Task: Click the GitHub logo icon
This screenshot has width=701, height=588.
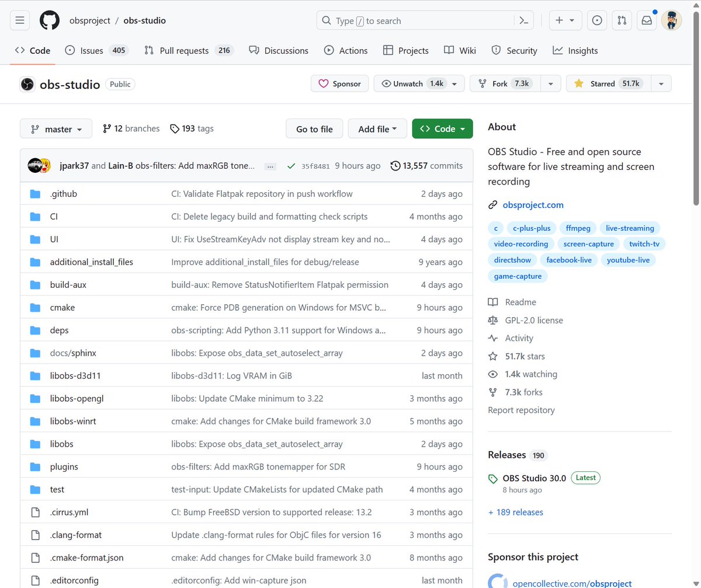Action: click(50, 20)
